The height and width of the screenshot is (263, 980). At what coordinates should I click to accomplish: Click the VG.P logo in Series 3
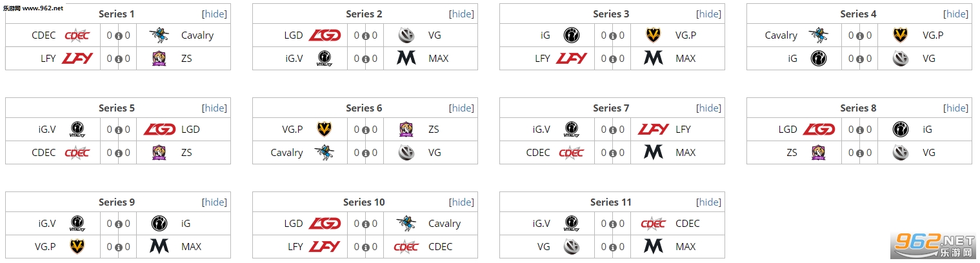pyautogui.click(x=653, y=35)
